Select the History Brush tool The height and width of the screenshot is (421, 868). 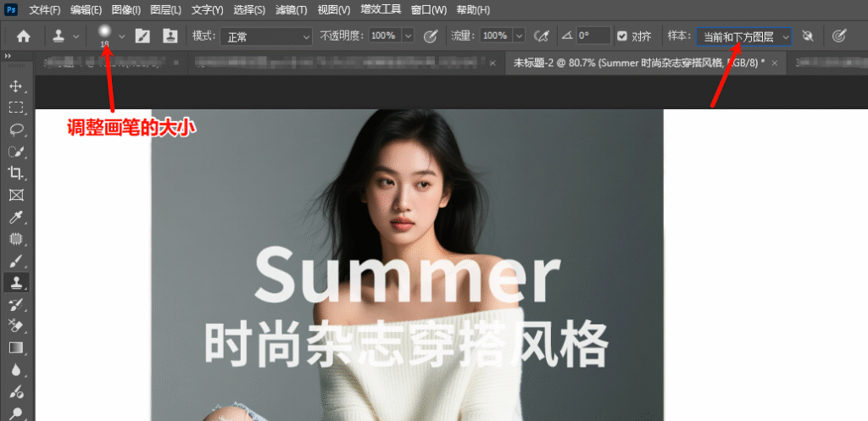16,304
